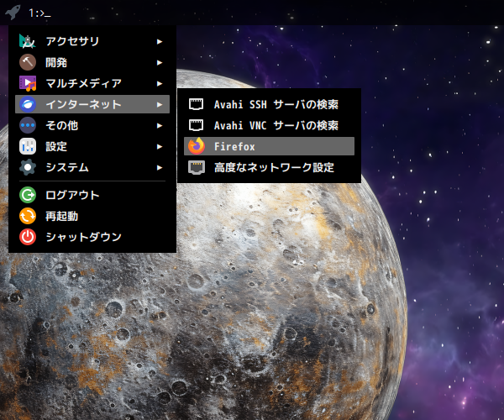Viewport: 504px width, 420px height.
Task: Click the 設定 sliders icon
Action: point(28,146)
